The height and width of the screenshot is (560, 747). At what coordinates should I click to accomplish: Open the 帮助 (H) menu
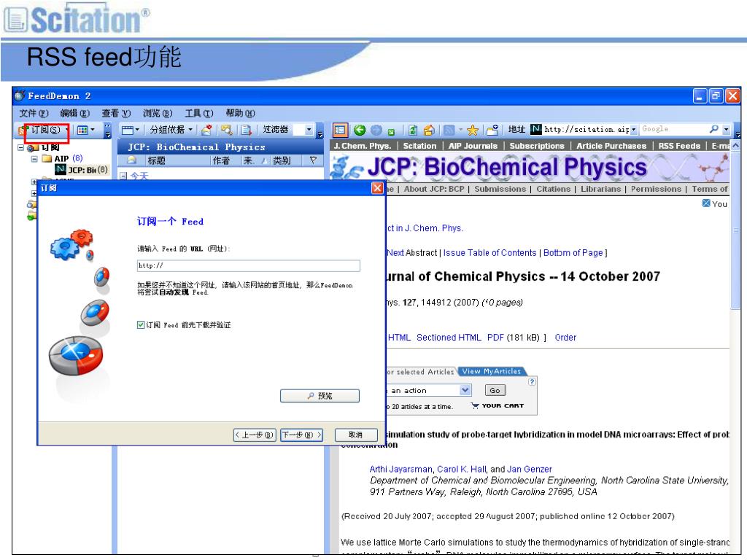click(240, 113)
